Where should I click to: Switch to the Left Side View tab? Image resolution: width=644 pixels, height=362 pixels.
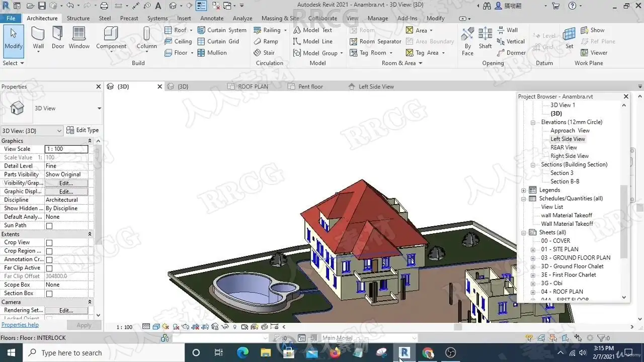click(376, 86)
